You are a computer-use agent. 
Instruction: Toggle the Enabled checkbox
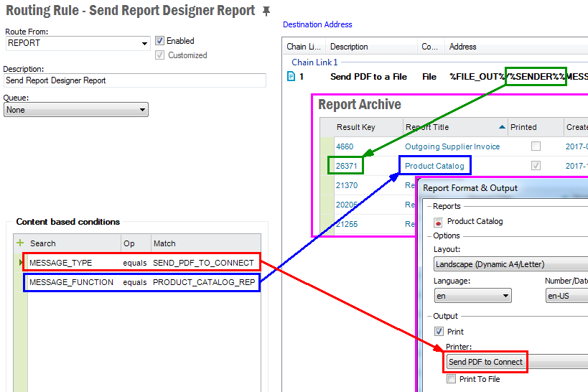160,41
